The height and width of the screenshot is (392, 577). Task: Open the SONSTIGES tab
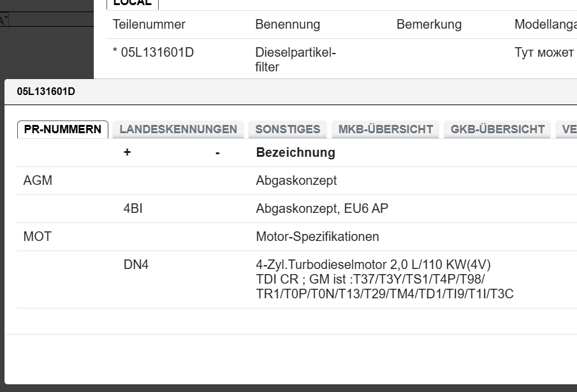288,129
